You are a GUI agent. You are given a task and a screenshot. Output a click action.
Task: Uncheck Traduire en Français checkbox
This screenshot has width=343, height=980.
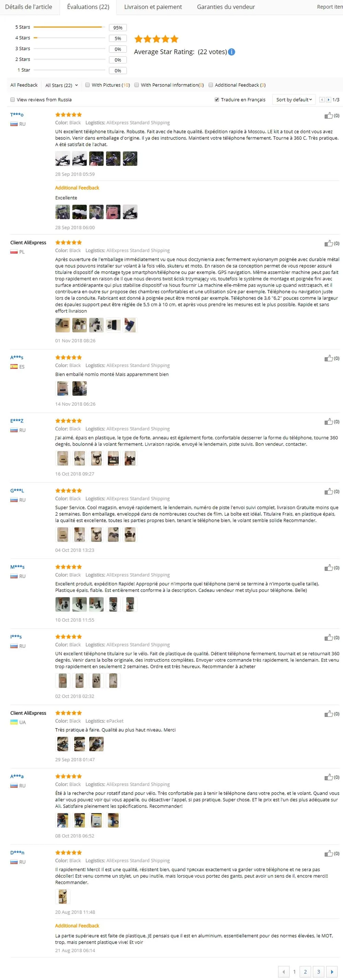(217, 100)
